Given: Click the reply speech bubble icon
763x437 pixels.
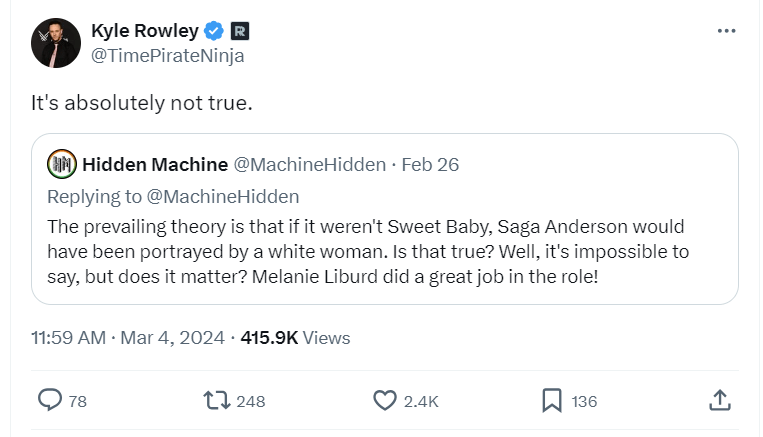Looking at the screenshot, I should pos(50,400).
